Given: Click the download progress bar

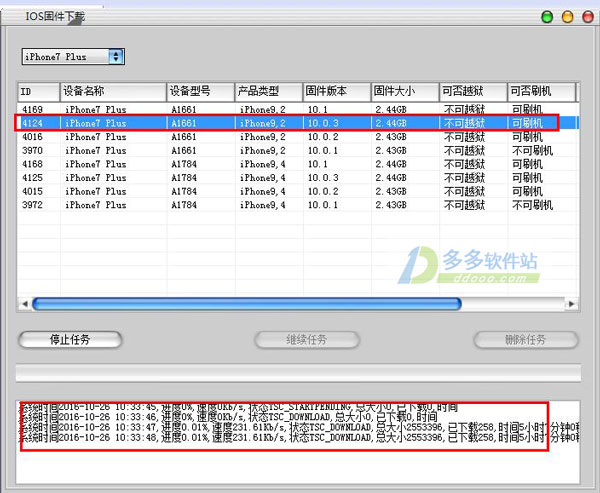Looking at the screenshot, I should pyautogui.click(x=298, y=373).
